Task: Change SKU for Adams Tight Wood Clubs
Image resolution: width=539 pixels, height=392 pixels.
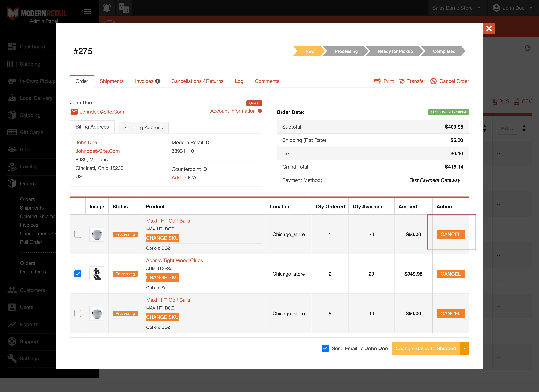Action: click(162, 277)
